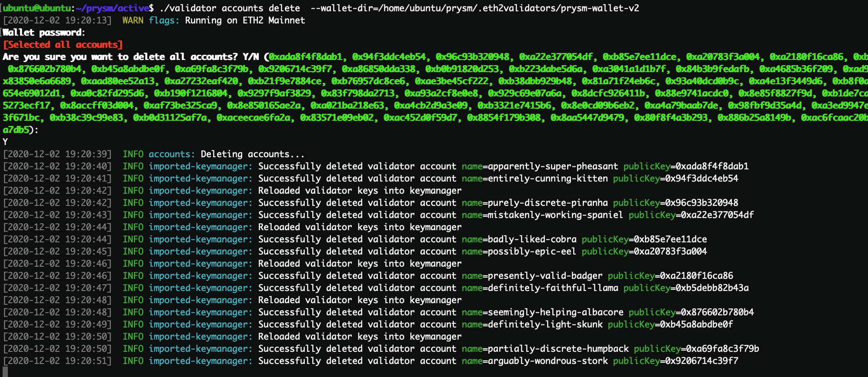Click the 'Wallet password:' prompt line
Screen dimensions: 868x377
tap(43, 33)
